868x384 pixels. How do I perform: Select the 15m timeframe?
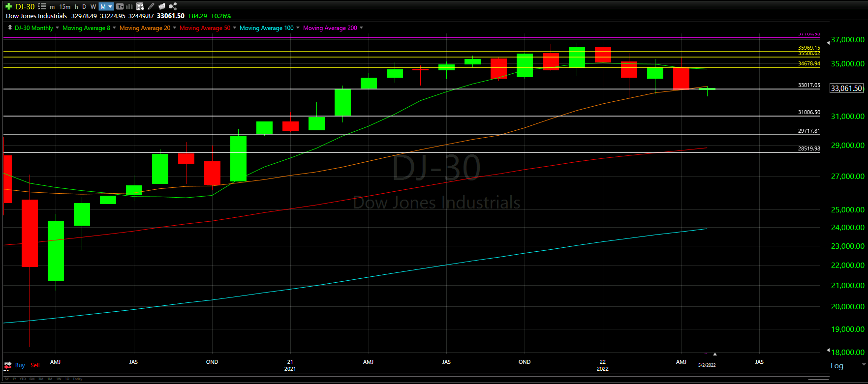pos(65,7)
